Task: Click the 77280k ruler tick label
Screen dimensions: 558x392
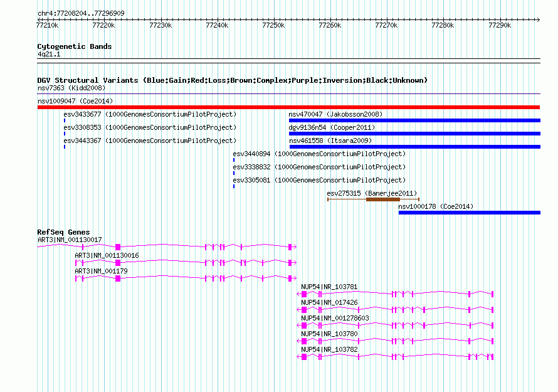Action: pos(443,25)
